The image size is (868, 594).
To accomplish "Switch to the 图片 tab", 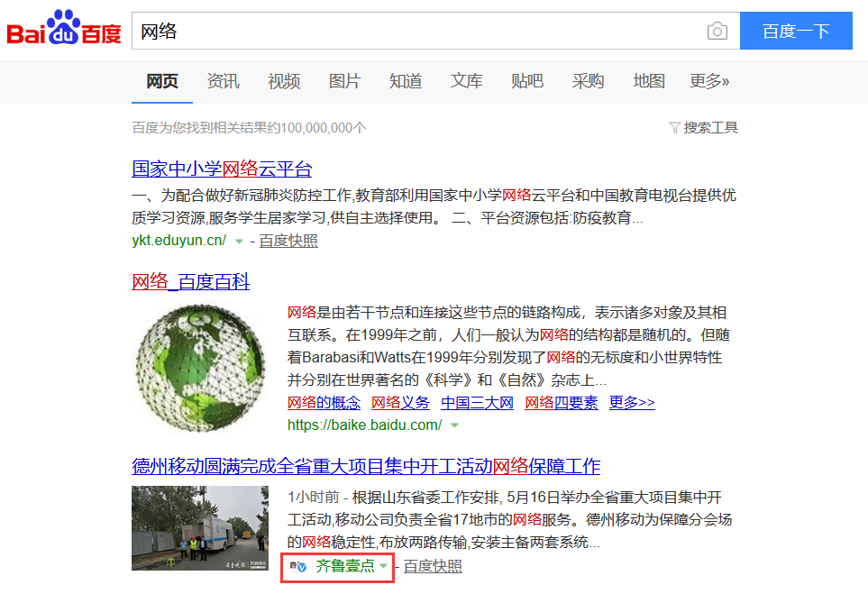I will pyautogui.click(x=344, y=81).
